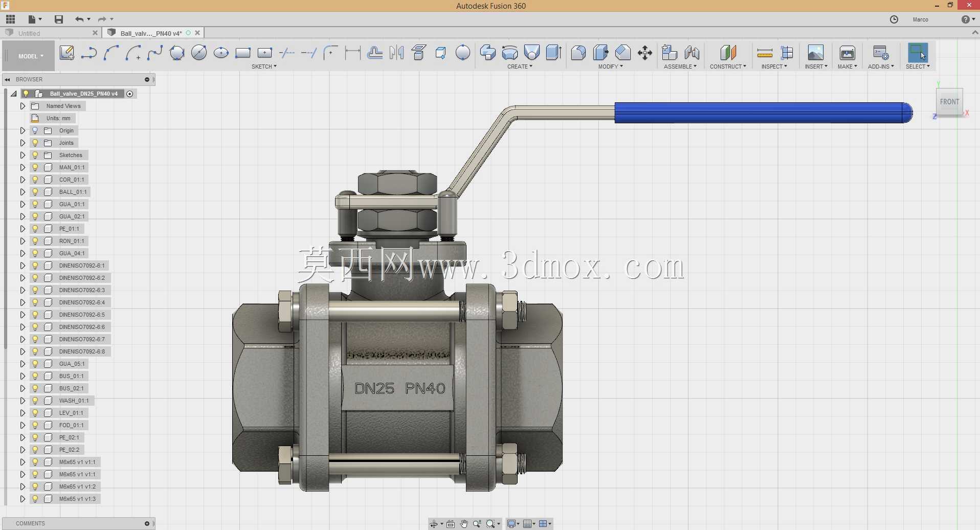Toggle visibility bulb of WASH_01:1
The width and height of the screenshot is (980, 530).
(35, 401)
